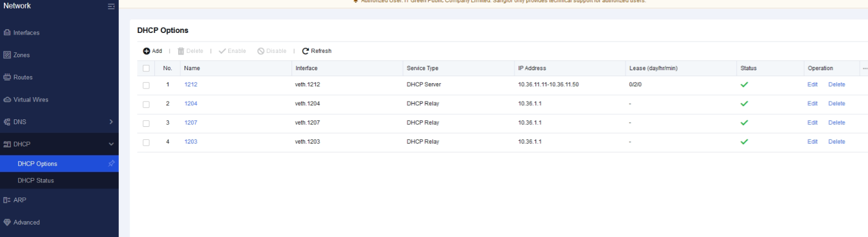Check the box for row 1207
This screenshot has width=868, height=237.
pyautogui.click(x=146, y=124)
